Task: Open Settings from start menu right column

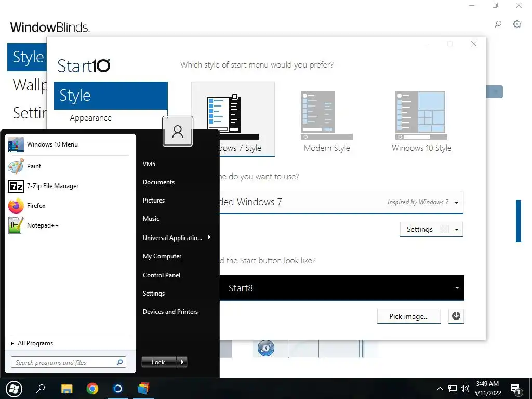Action: pyautogui.click(x=153, y=294)
